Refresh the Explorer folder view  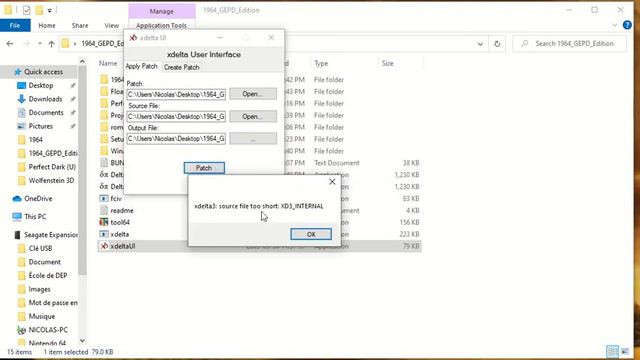tap(497, 44)
